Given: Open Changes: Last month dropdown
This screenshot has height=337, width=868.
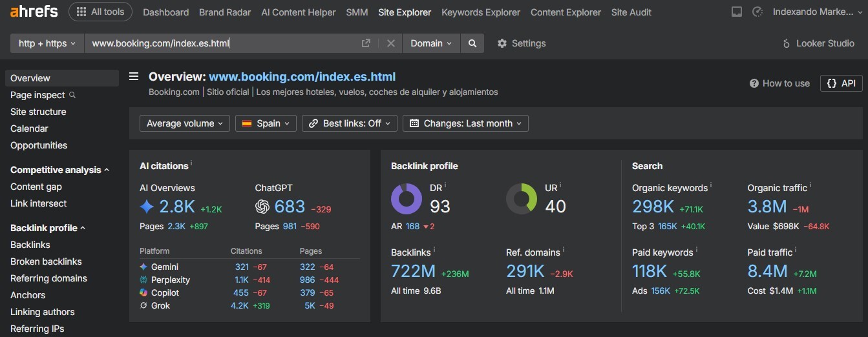Looking at the screenshot, I should [x=465, y=123].
